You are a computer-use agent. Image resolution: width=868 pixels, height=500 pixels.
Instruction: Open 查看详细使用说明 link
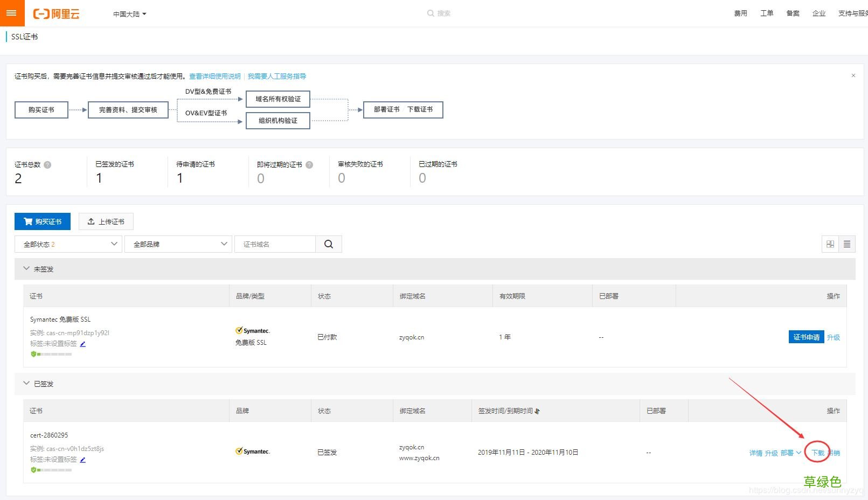pyautogui.click(x=215, y=77)
